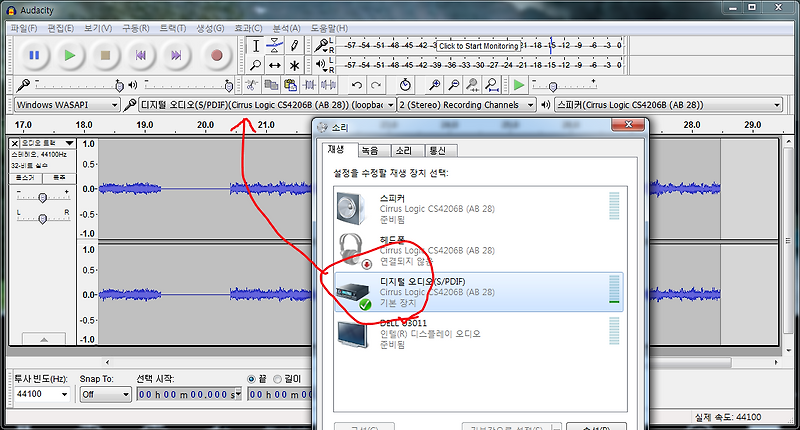The image size is (800, 430).
Task: Open the S/PDIF loopback recording device dropdown
Action: 267,105
